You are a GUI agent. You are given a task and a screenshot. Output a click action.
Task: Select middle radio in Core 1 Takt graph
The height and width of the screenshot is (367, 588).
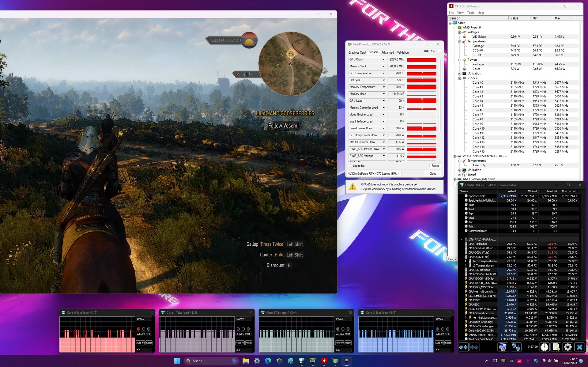coord(243,329)
